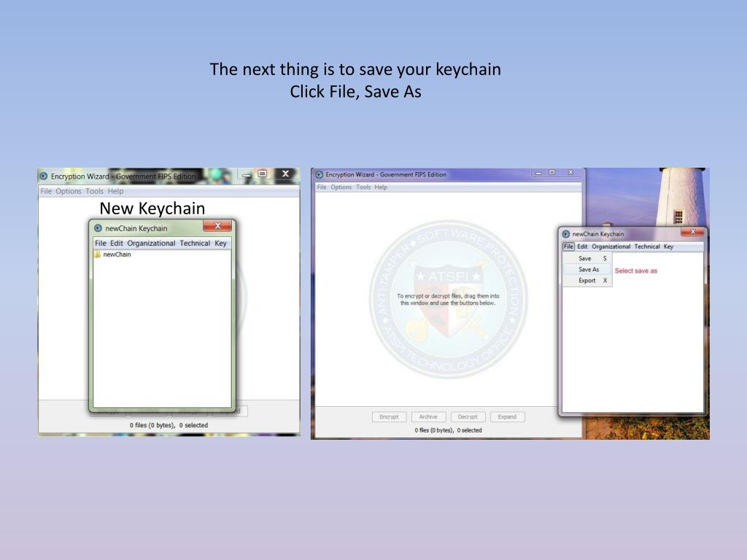747x560 pixels.
Task: Click app icon in right newChain Keychain title bar
Action: (x=566, y=234)
